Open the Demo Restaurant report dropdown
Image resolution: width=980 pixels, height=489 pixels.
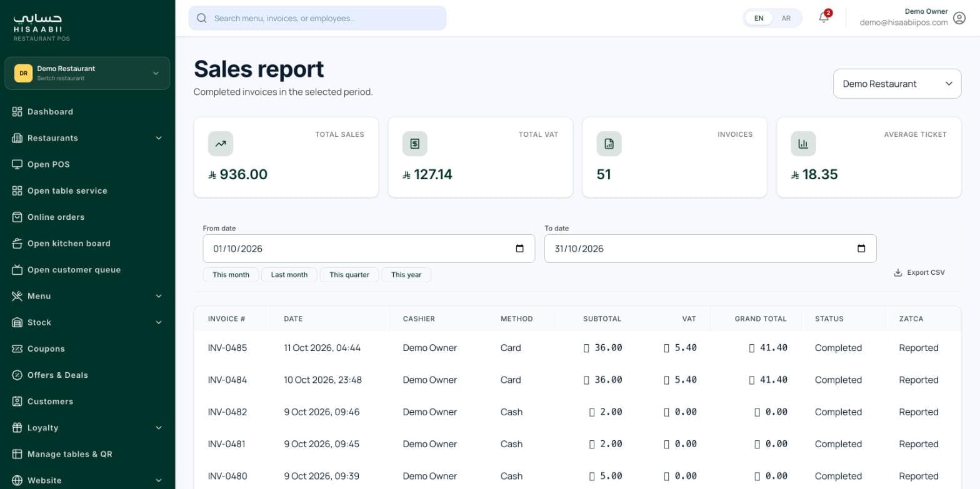pyautogui.click(x=897, y=84)
